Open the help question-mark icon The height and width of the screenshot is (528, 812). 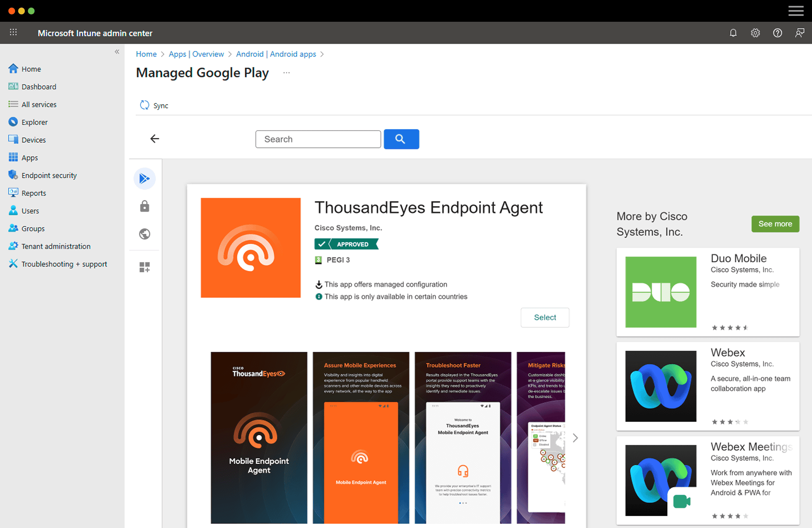tap(777, 33)
